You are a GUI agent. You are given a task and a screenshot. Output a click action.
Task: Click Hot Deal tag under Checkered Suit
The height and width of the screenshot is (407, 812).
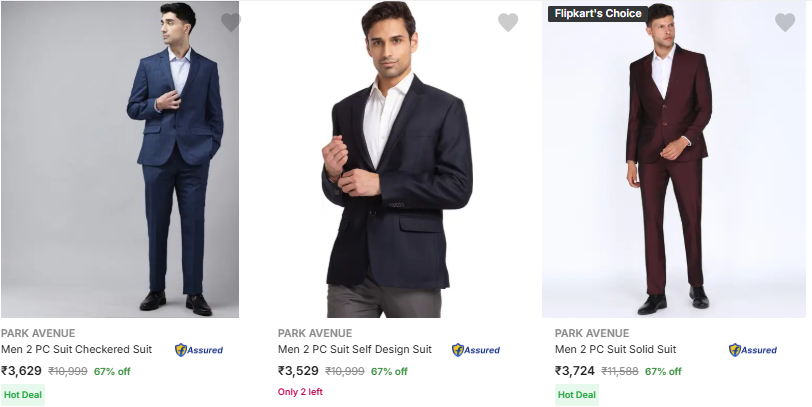point(23,394)
